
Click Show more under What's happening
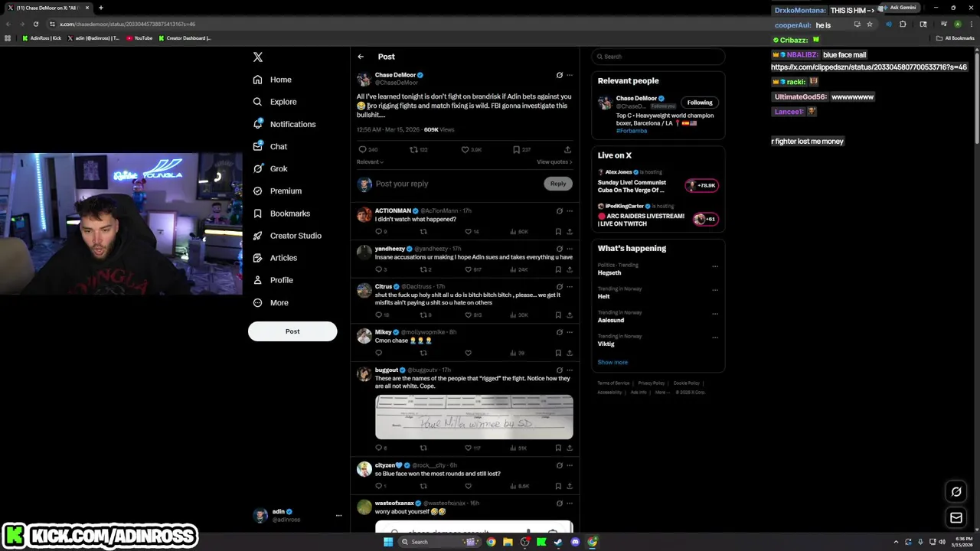pos(612,362)
